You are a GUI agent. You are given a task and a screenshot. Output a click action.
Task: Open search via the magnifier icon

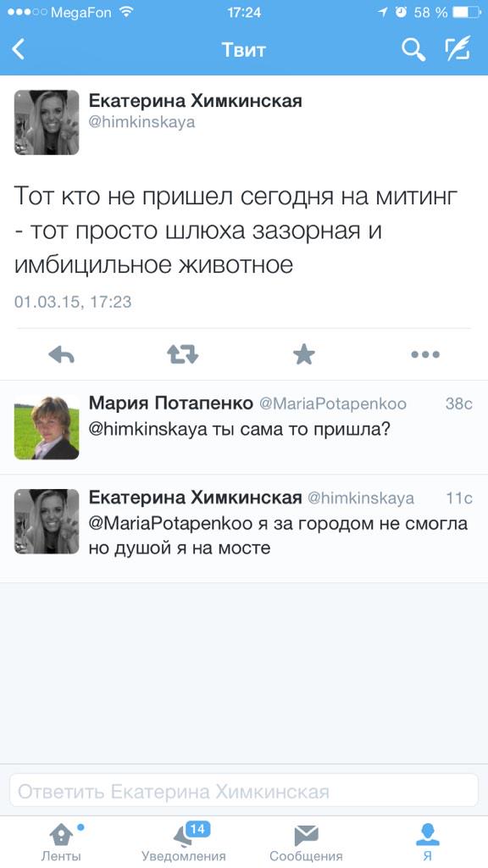(413, 50)
